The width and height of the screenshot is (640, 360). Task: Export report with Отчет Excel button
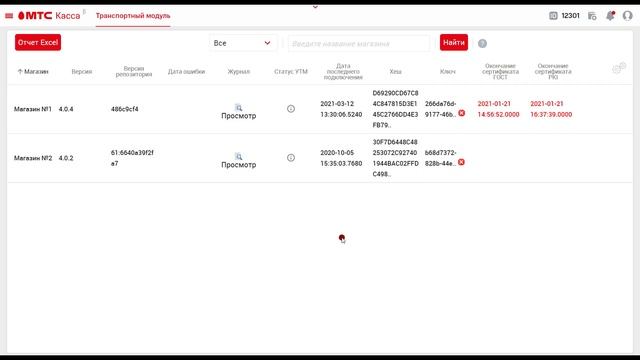[38, 42]
